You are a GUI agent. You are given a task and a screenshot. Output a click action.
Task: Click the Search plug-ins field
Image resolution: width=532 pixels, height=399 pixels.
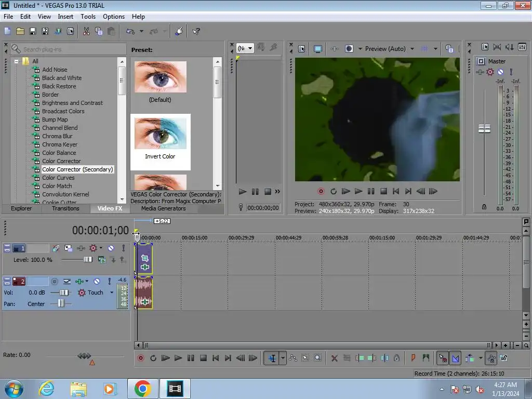coord(68,49)
